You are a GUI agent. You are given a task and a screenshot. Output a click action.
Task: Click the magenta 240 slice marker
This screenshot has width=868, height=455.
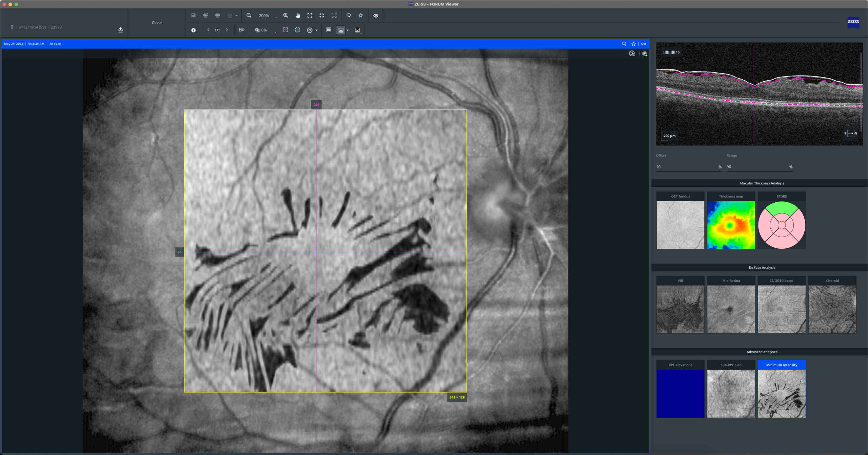pyautogui.click(x=316, y=105)
